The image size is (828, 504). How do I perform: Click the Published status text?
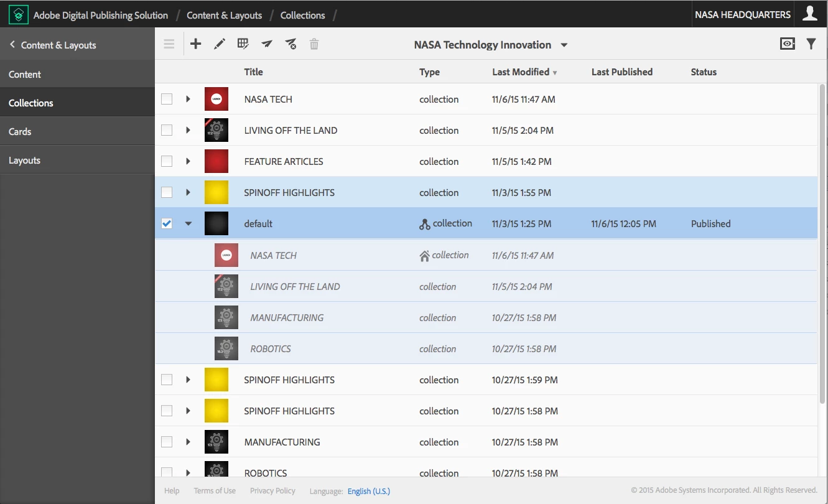710,224
